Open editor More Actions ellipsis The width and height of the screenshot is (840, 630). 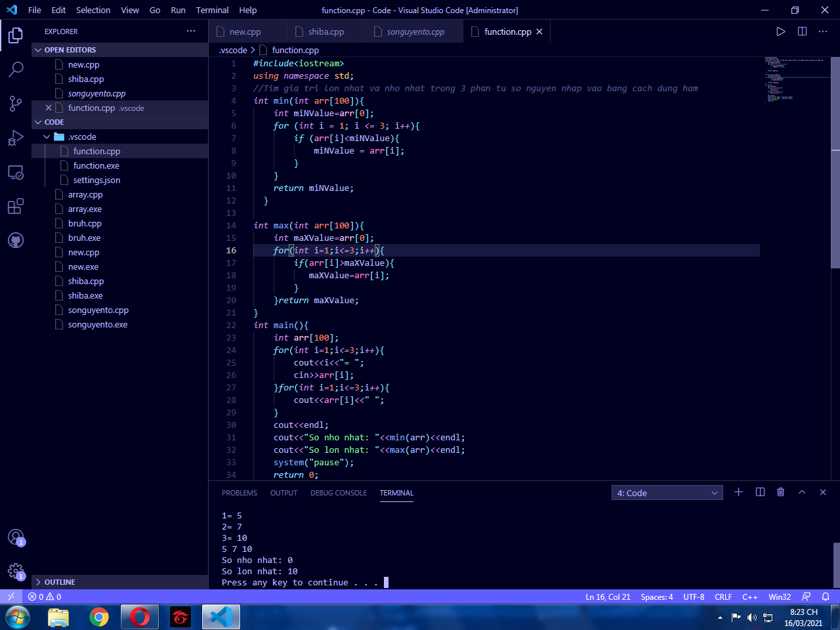tap(823, 31)
